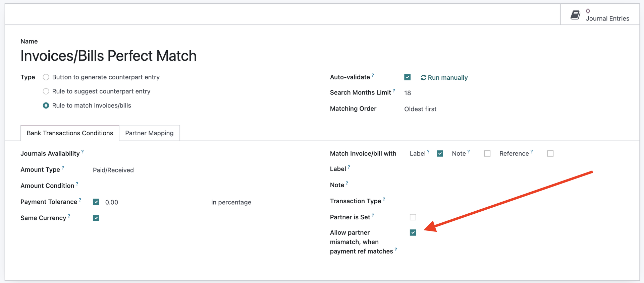Image resolution: width=644 pixels, height=283 pixels.
Task: Open the Journal Entries book icon
Action: click(575, 15)
